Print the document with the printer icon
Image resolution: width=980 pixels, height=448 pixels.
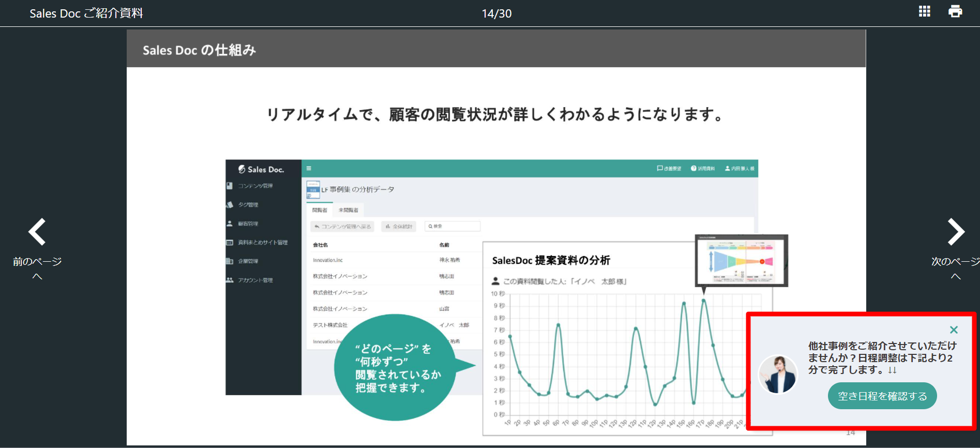tap(955, 11)
